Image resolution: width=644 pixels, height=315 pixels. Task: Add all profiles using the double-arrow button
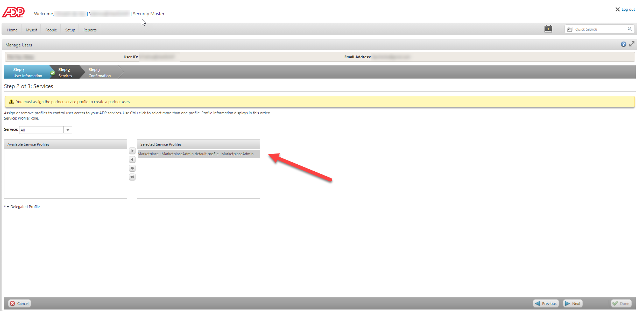132,168
